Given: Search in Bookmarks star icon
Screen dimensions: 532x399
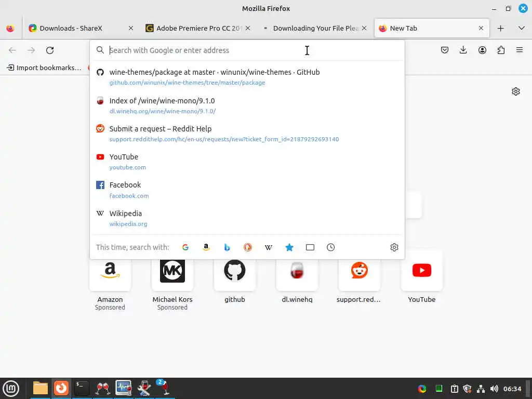Looking at the screenshot, I should click(x=289, y=247).
